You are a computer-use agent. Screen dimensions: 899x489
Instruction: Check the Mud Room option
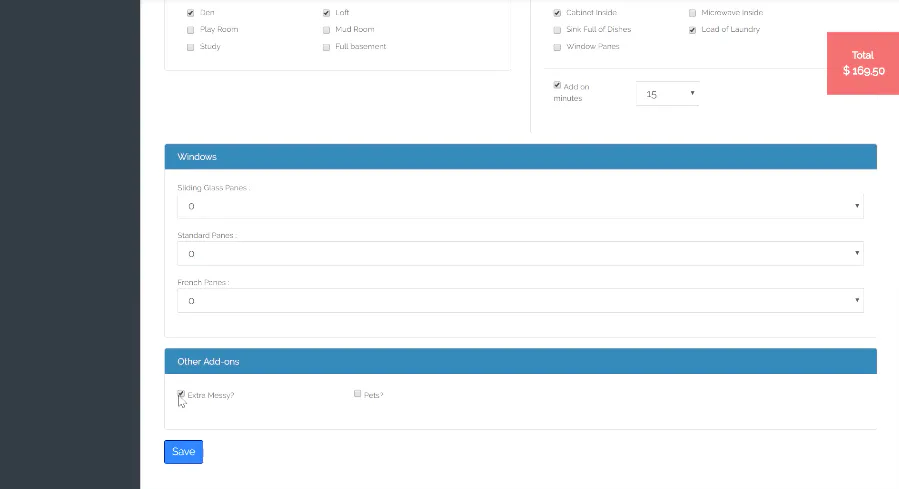[x=326, y=30]
